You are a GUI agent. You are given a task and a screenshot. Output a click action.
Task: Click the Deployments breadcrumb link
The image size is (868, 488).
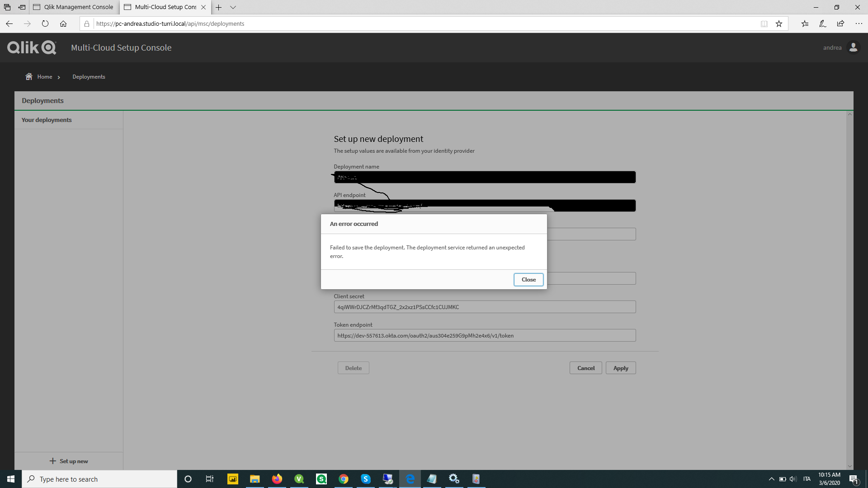click(x=89, y=77)
